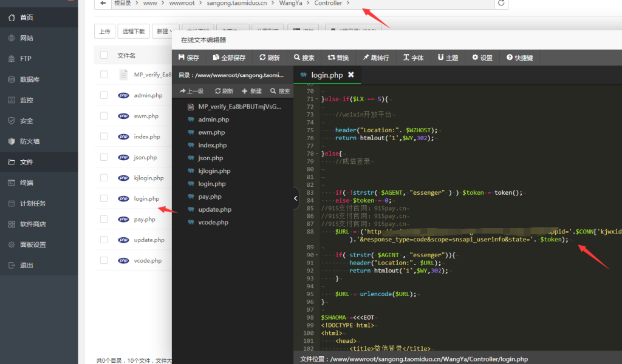622x364 pixels.
Task: Show Shortcuts (快捷键) help in editor
Action: pos(519,58)
